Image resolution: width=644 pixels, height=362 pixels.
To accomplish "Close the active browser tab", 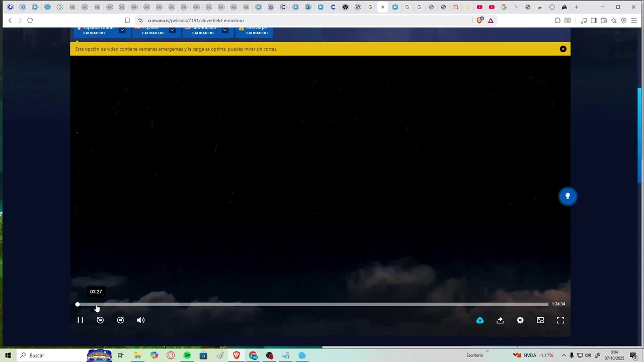I will pyautogui.click(x=383, y=7).
